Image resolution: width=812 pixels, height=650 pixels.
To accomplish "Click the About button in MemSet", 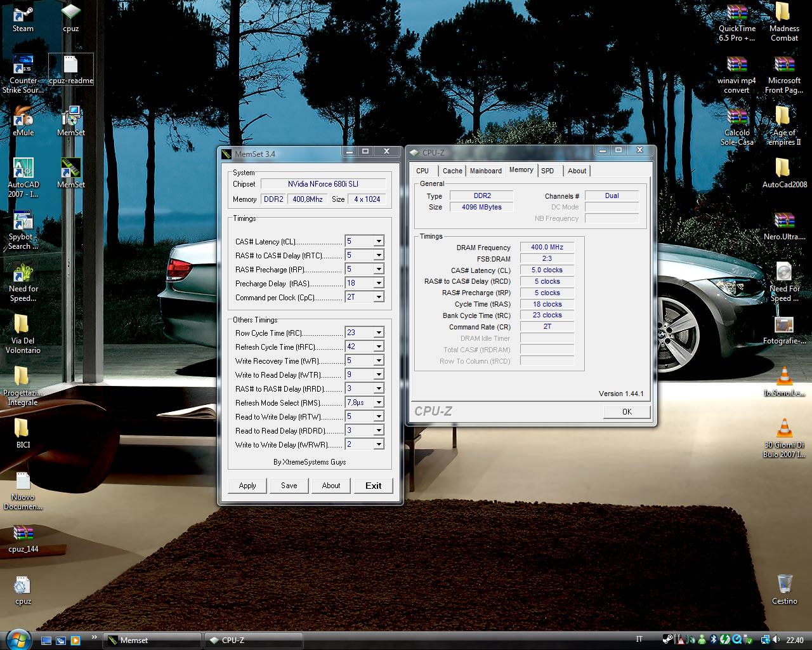I will 331,486.
